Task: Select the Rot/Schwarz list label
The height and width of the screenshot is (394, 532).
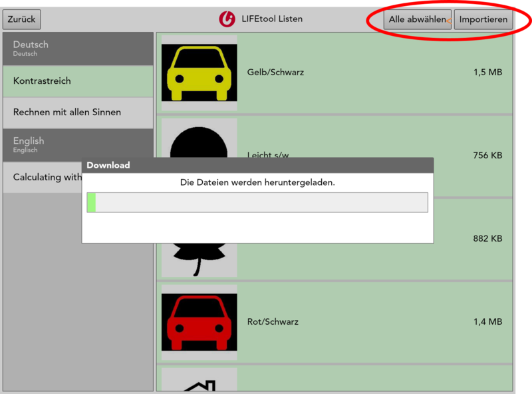Action: [x=273, y=322]
